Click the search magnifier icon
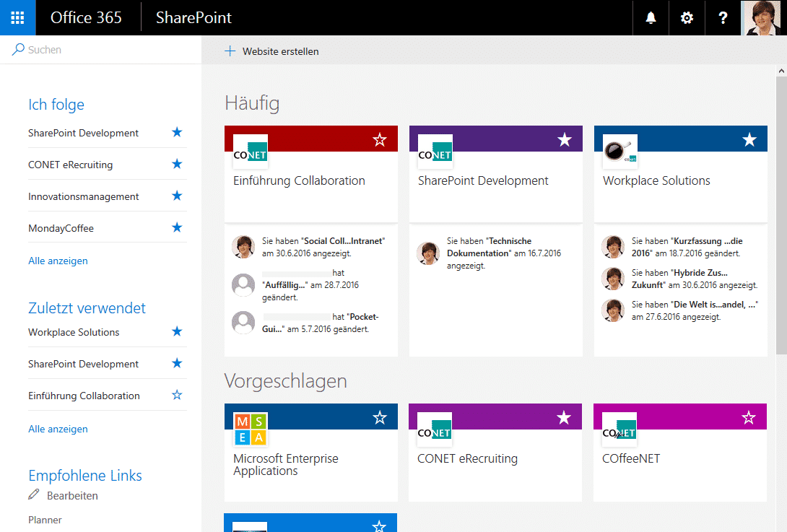The height and width of the screenshot is (532, 787). pyautogui.click(x=18, y=49)
